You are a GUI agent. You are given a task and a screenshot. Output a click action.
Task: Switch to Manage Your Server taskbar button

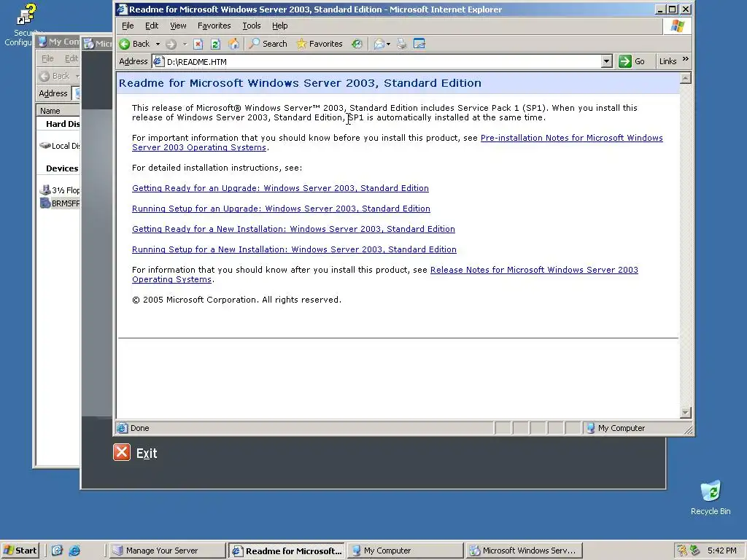coord(167,551)
